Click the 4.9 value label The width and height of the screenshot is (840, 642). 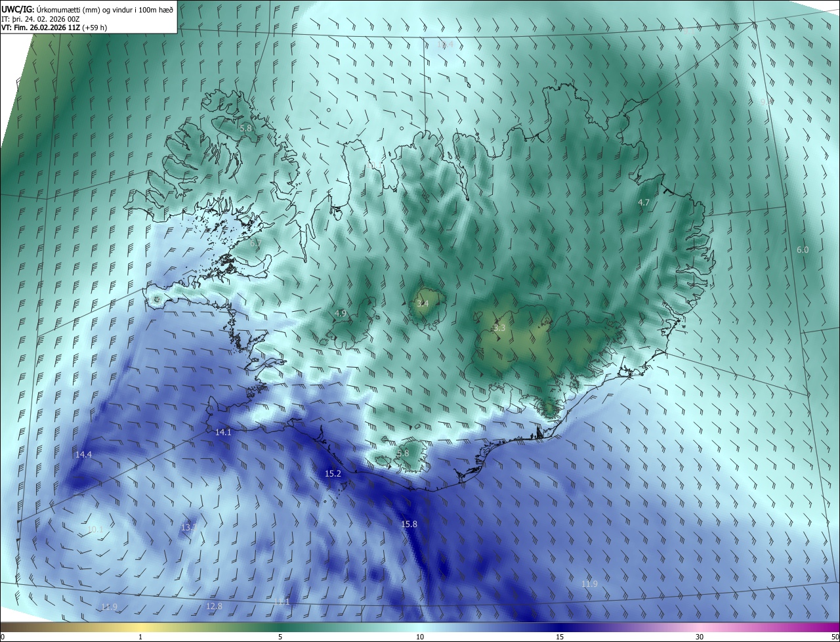(x=340, y=313)
